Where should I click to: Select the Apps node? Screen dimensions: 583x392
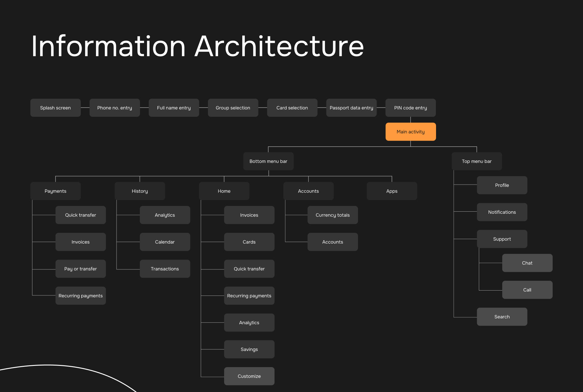(392, 191)
